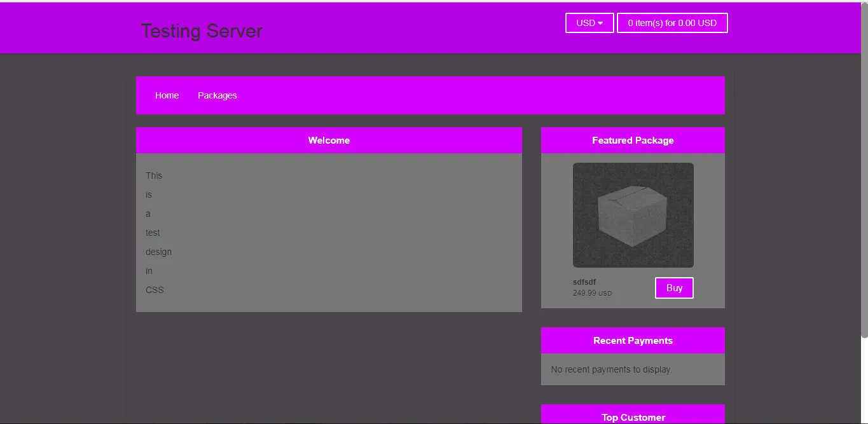Click the word 'CSS' in the welcome text

155,290
